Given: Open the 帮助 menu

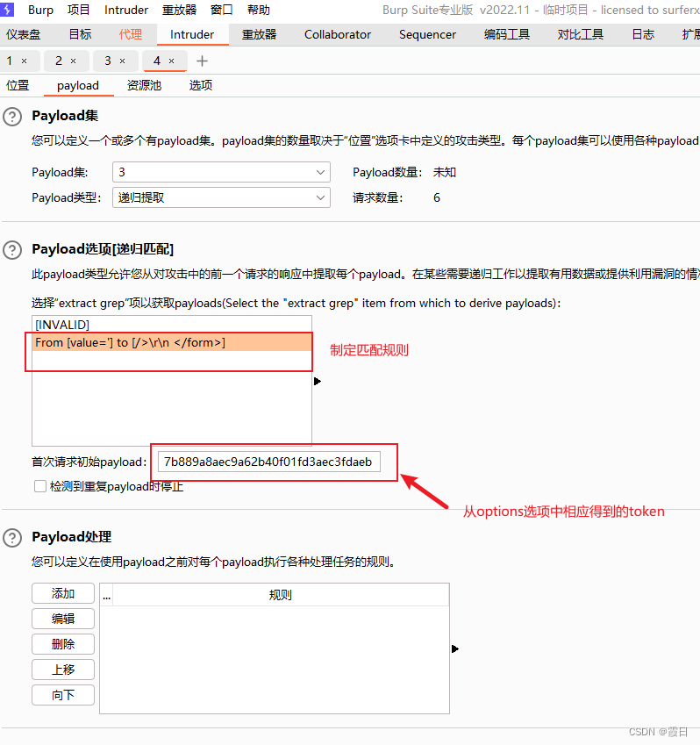Looking at the screenshot, I should (259, 10).
